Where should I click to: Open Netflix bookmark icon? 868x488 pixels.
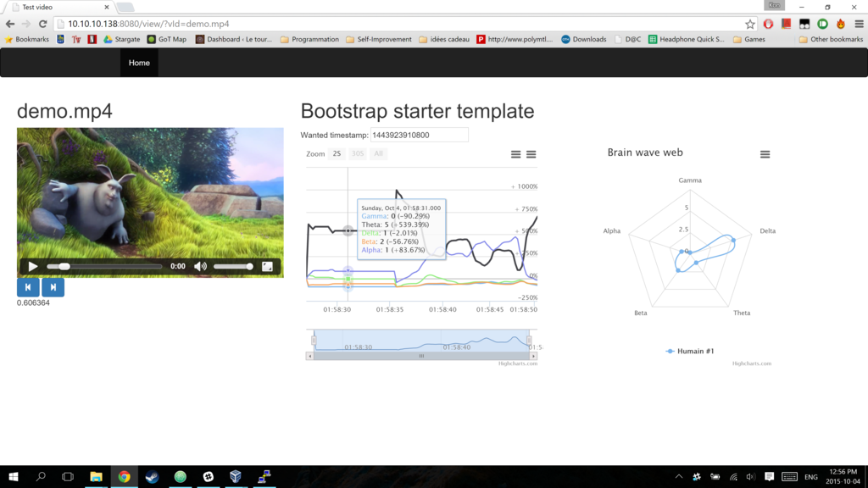92,39
